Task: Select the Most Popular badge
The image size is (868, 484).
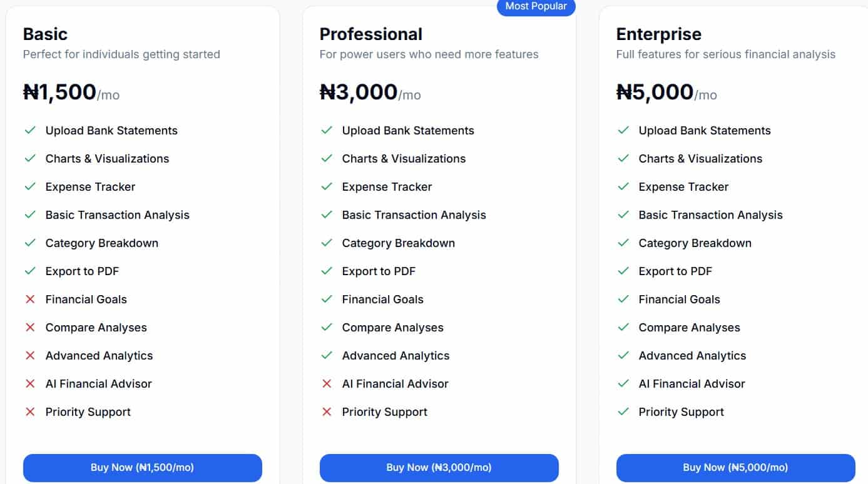Action: [x=536, y=6]
